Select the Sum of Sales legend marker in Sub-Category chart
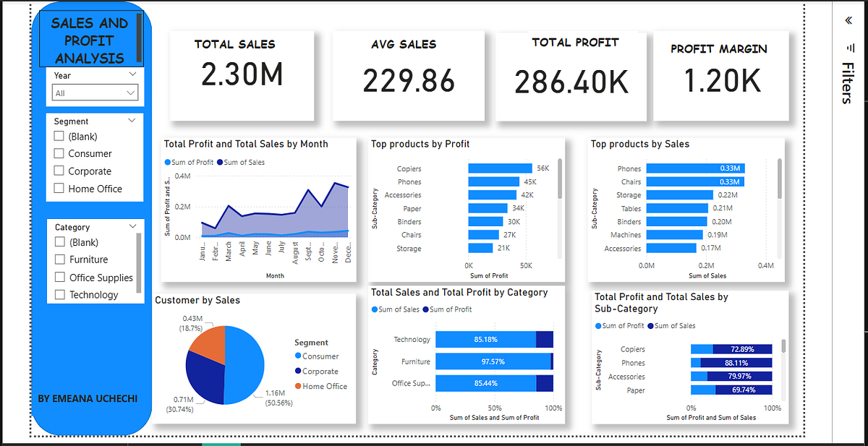868x446 pixels. click(649, 325)
